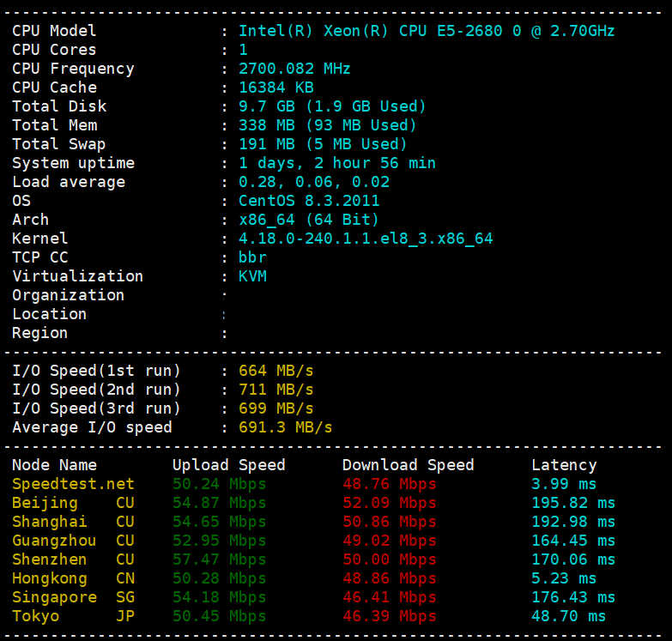Click the Shanghai download speed 50.86 Mbps

tap(389, 522)
